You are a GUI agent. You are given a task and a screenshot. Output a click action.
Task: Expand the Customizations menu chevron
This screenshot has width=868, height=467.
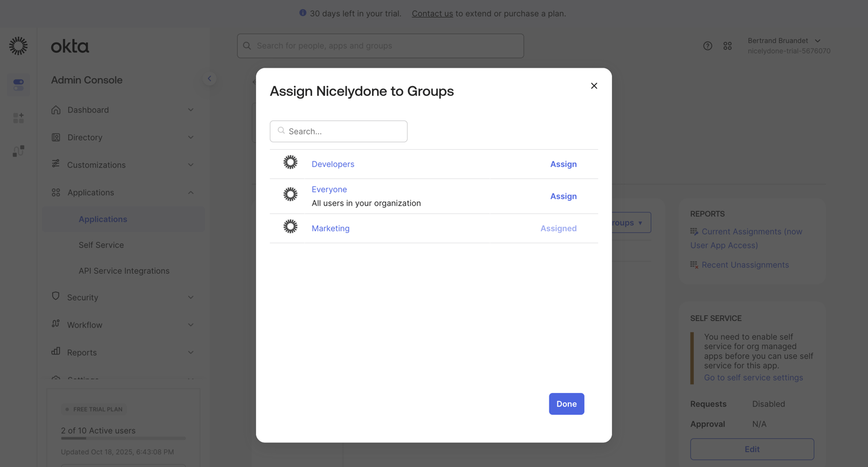click(191, 165)
